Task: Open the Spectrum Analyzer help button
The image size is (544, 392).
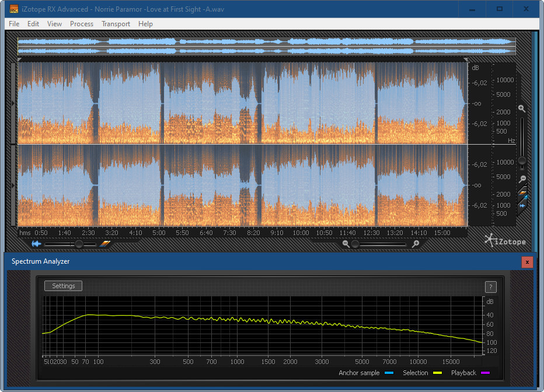Action: [x=491, y=286]
